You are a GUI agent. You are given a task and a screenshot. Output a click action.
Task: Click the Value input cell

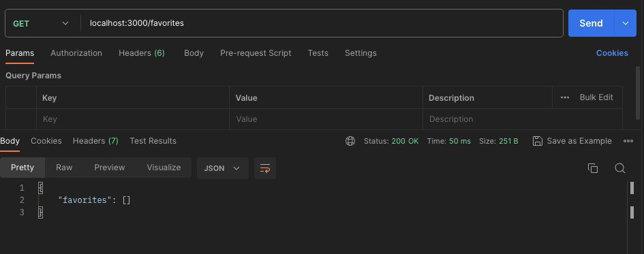[x=326, y=119]
